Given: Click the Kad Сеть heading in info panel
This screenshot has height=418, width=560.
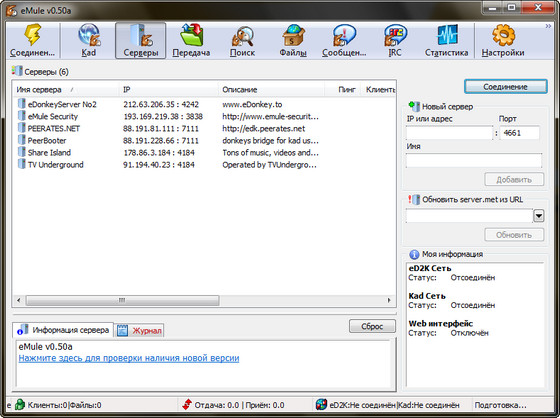Looking at the screenshot, I should (427, 296).
